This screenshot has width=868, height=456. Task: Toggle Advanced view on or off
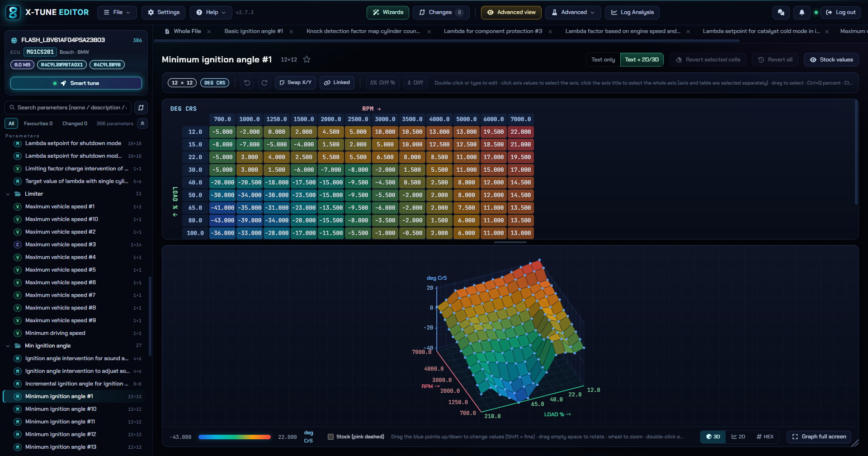[x=511, y=13]
